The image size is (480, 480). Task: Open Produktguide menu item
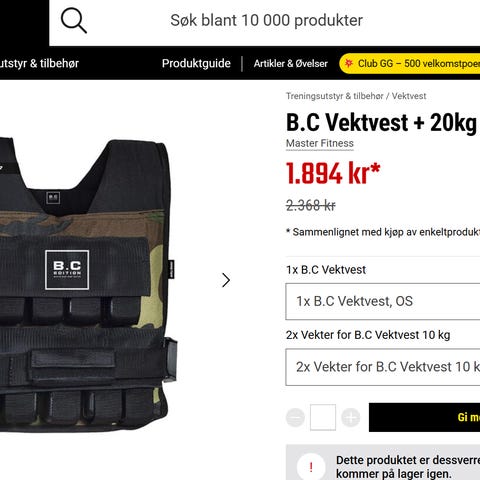click(x=196, y=63)
